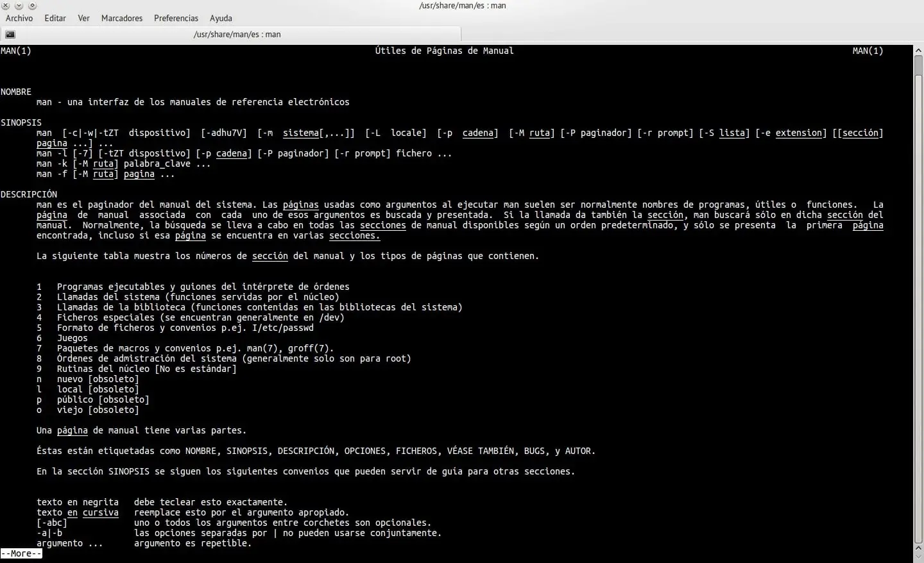Click the '[-abc]' convention entry
Viewport: 924px width, 563px height.
pos(52,523)
